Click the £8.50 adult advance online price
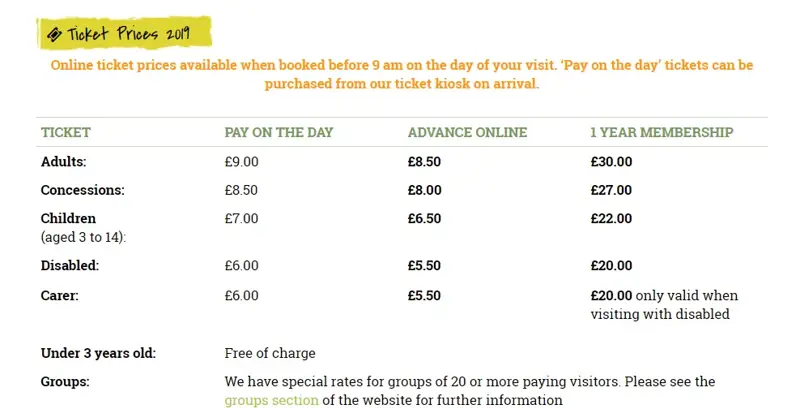Image resolution: width=800 pixels, height=408 pixels. pos(425,161)
